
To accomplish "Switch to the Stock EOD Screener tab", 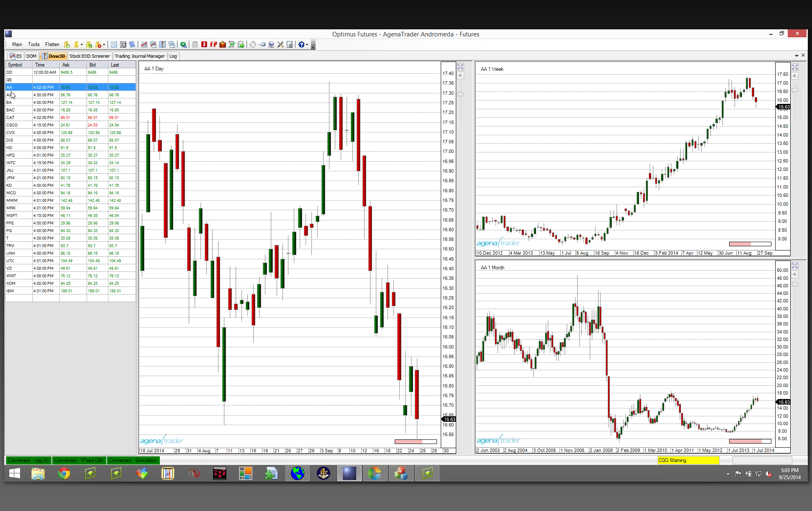I will point(90,56).
